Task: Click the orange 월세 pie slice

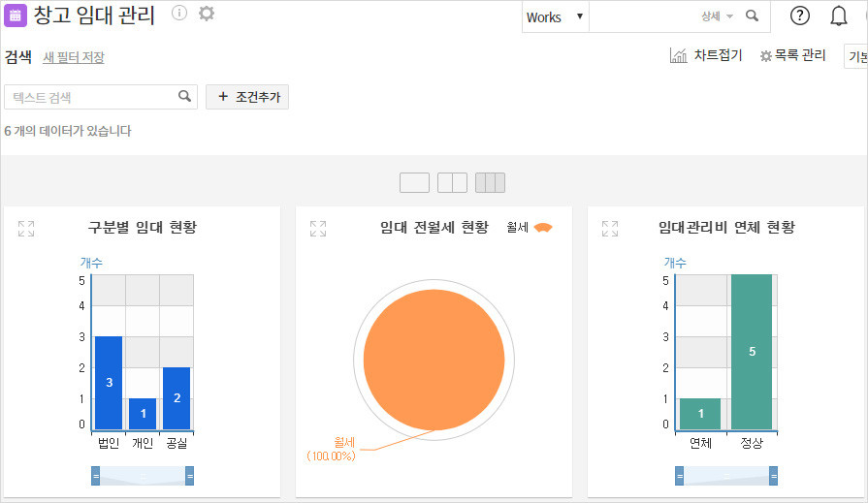Action: pyautogui.click(x=434, y=360)
